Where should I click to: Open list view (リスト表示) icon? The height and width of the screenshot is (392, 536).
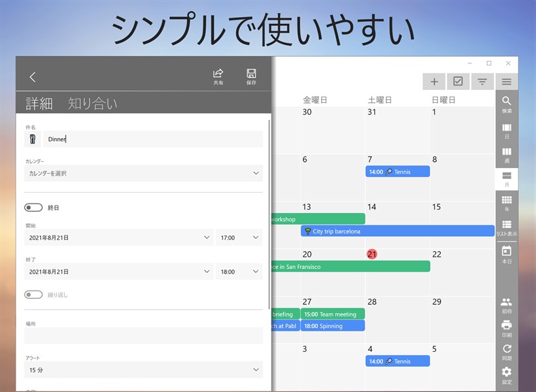pyautogui.click(x=507, y=228)
